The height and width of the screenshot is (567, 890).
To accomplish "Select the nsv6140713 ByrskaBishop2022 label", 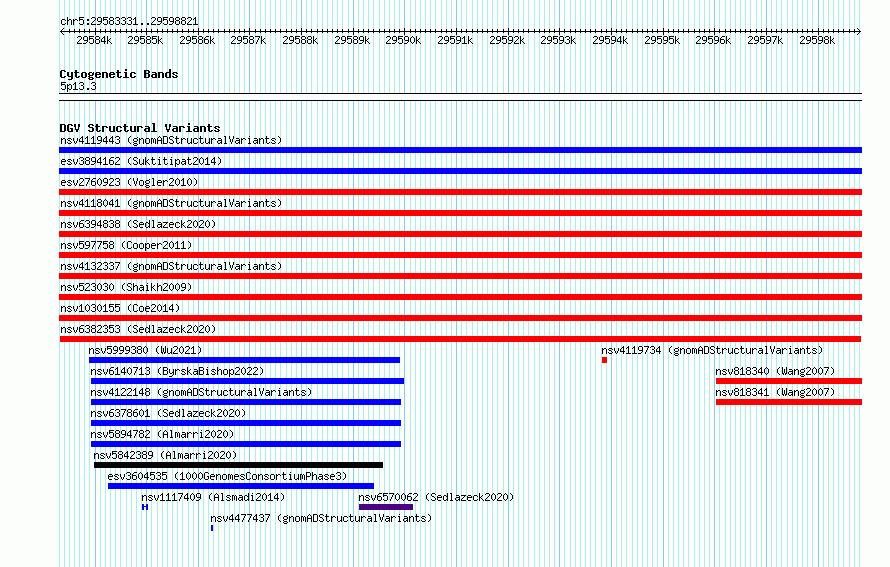I will click(x=177, y=371).
